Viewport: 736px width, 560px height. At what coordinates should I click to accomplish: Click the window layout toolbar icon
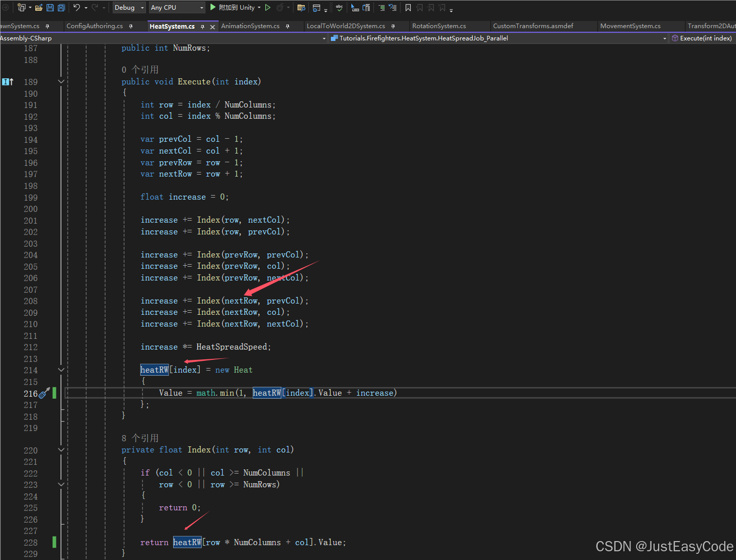(317, 7)
